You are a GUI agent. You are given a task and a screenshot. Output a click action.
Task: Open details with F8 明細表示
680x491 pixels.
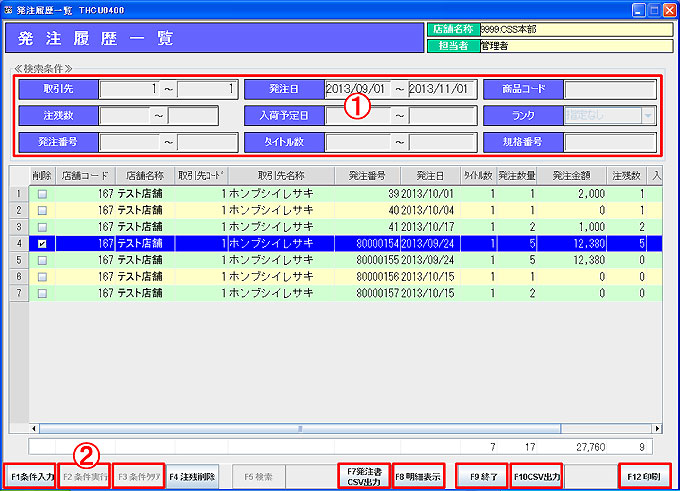(x=418, y=476)
